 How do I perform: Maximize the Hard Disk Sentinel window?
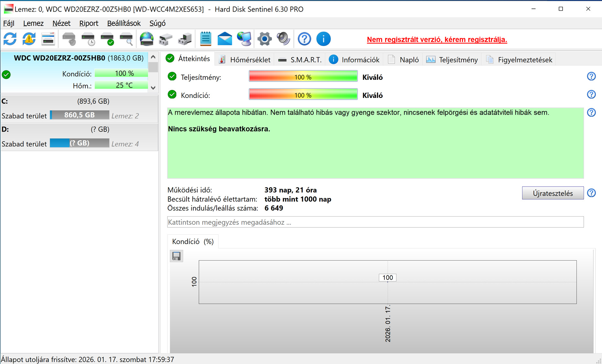[x=561, y=9]
